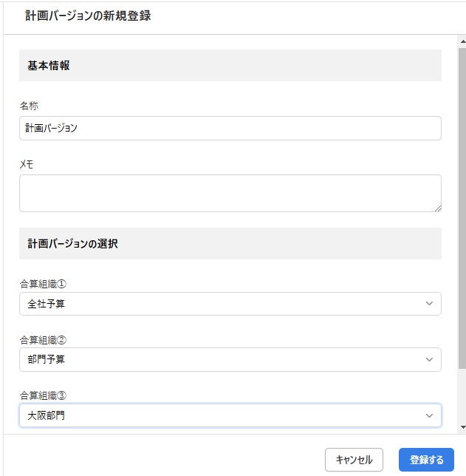Click the 名称 text input field

point(230,128)
